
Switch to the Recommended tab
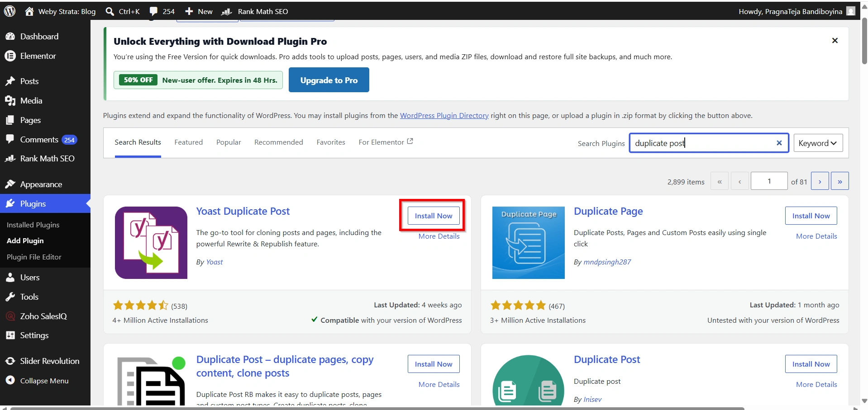279,142
